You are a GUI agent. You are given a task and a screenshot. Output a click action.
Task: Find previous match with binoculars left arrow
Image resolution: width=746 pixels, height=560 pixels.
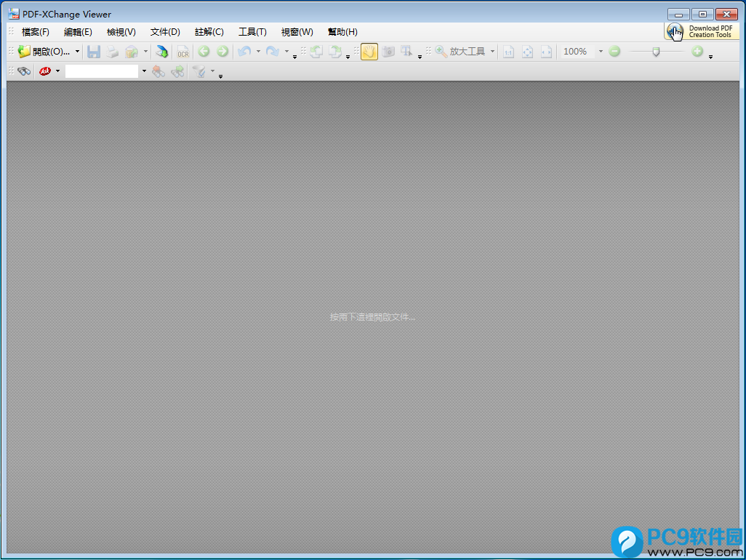click(159, 71)
